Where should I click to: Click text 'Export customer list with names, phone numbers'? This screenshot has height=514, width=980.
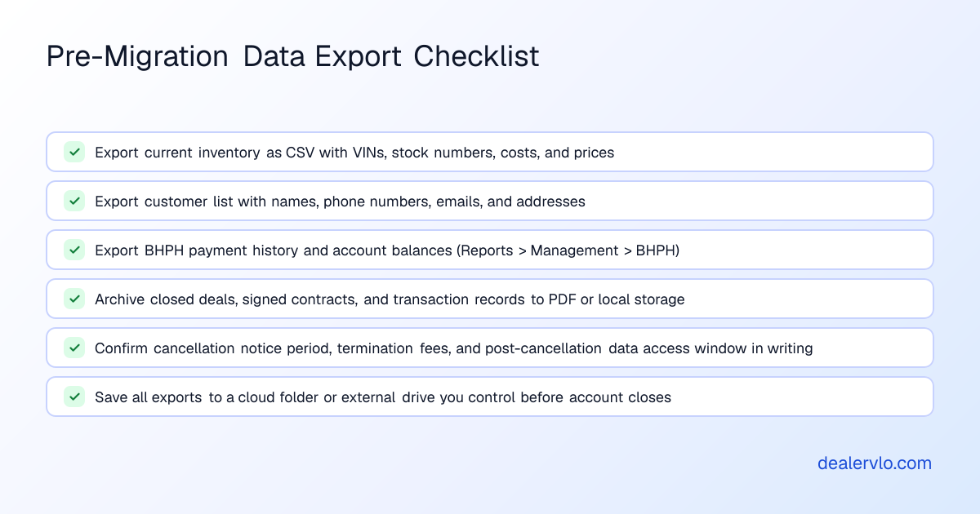(x=261, y=202)
